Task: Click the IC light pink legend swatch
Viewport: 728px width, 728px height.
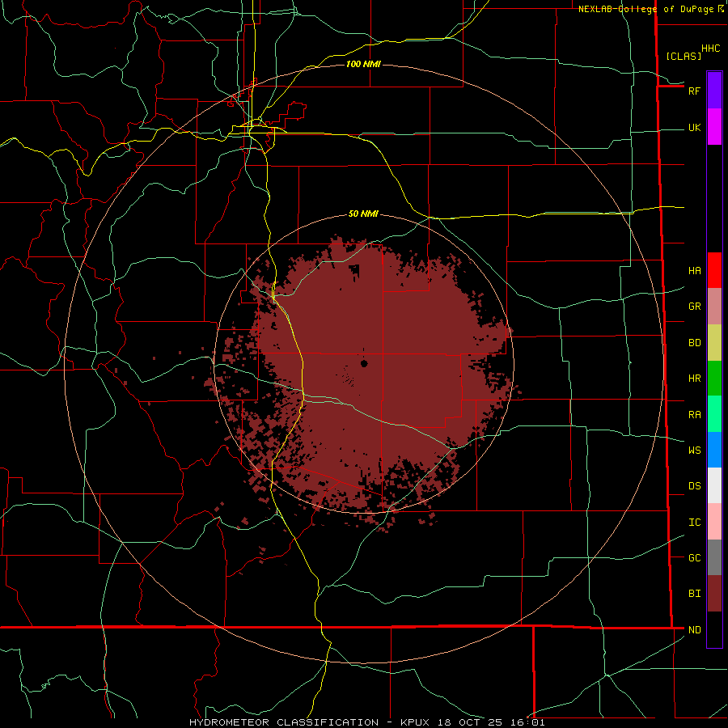Action: (714, 522)
